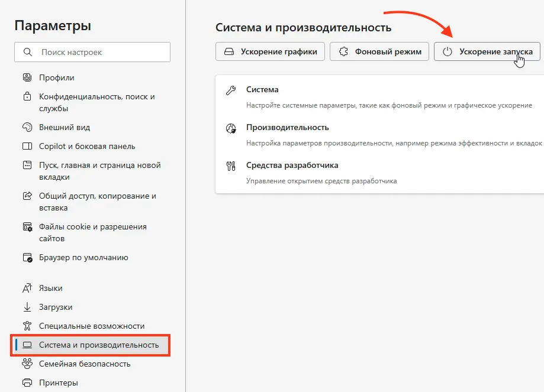Click the palette icon next to Внешний вид
This screenshot has width=544, height=392.
click(x=27, y=127)
